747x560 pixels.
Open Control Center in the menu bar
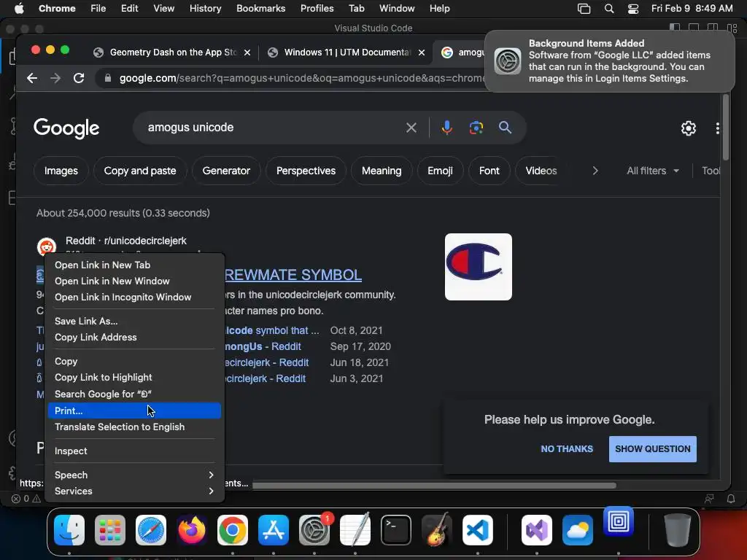[632, 9]
